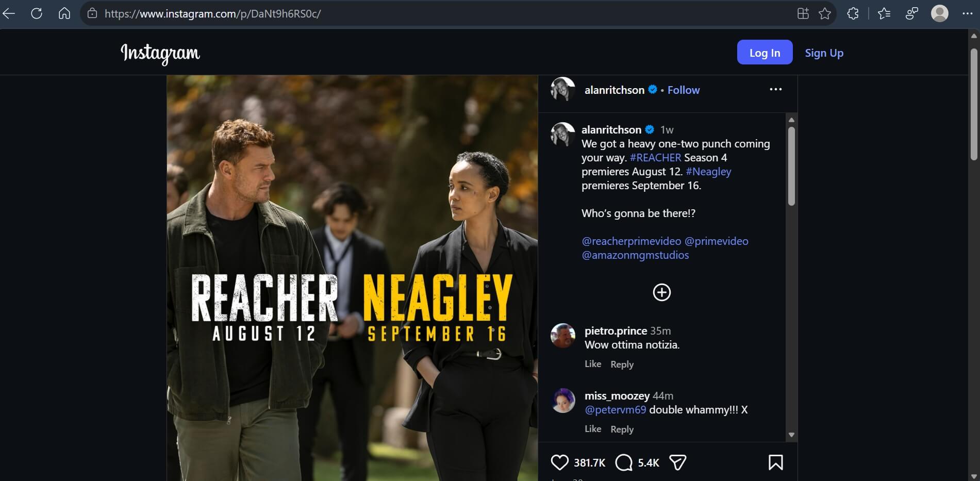Open pietro.prince username
The image size is (980, 481).
pyautogui.click(x=616, y=330)
